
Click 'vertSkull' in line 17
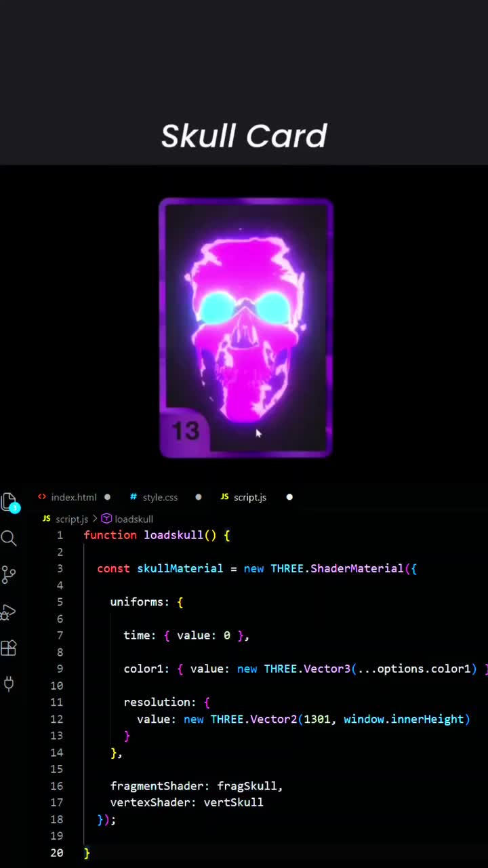click(234, 802)
